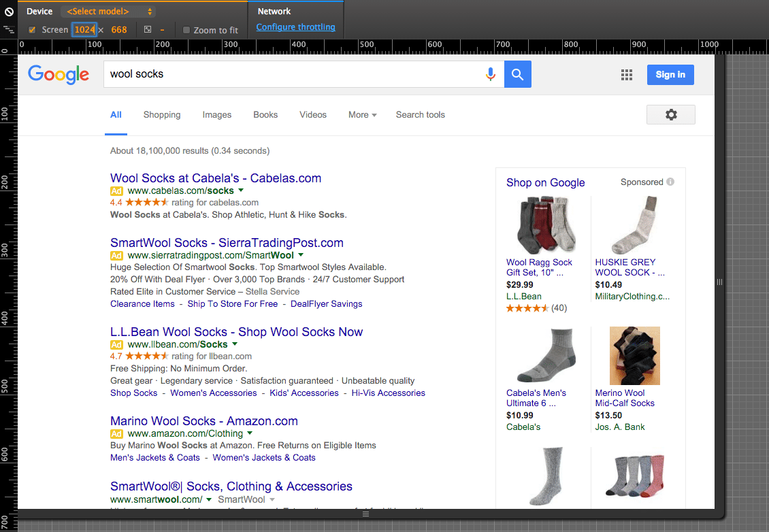
Task: Switch to Images tab
Action: (217, 115)
